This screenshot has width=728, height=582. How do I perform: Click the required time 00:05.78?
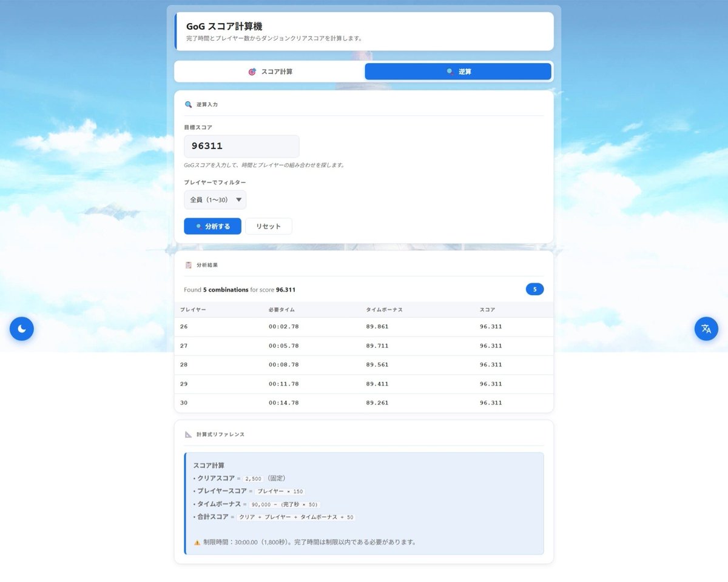tap(283, 346)
